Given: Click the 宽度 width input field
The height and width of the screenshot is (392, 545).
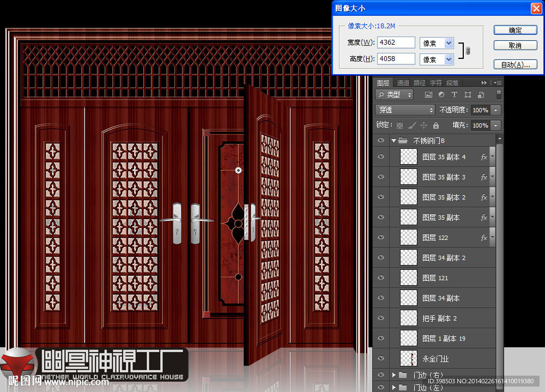Looking at the screenshot, I should (x=396, y=43).
